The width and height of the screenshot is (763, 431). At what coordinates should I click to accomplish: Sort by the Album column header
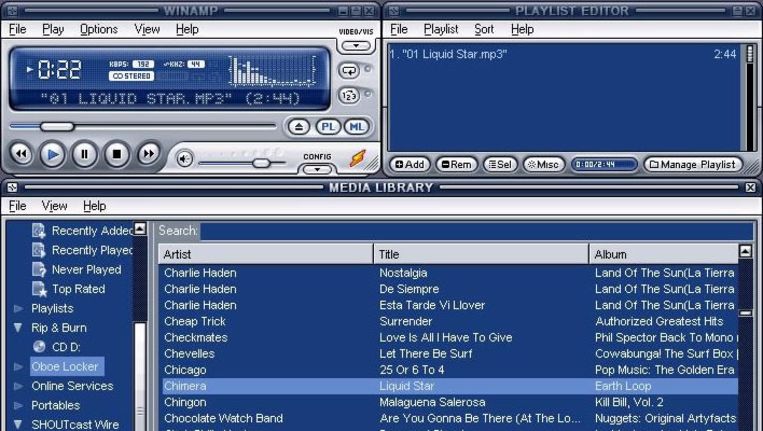(664, 254)
